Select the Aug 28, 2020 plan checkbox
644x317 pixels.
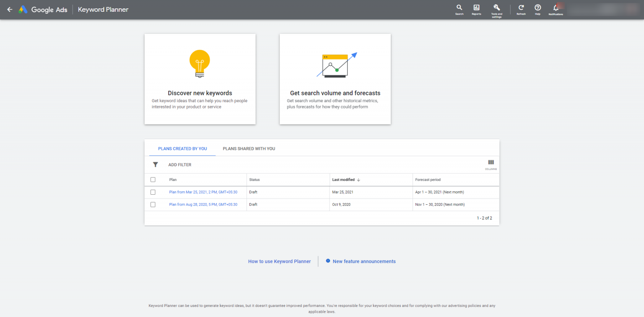tap(153, 204)
